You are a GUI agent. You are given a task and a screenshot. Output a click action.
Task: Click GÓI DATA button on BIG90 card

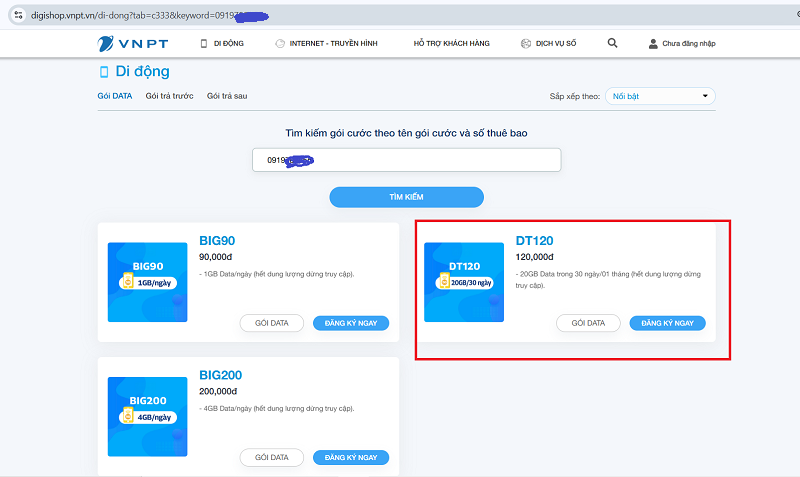(x=271, y=323)
